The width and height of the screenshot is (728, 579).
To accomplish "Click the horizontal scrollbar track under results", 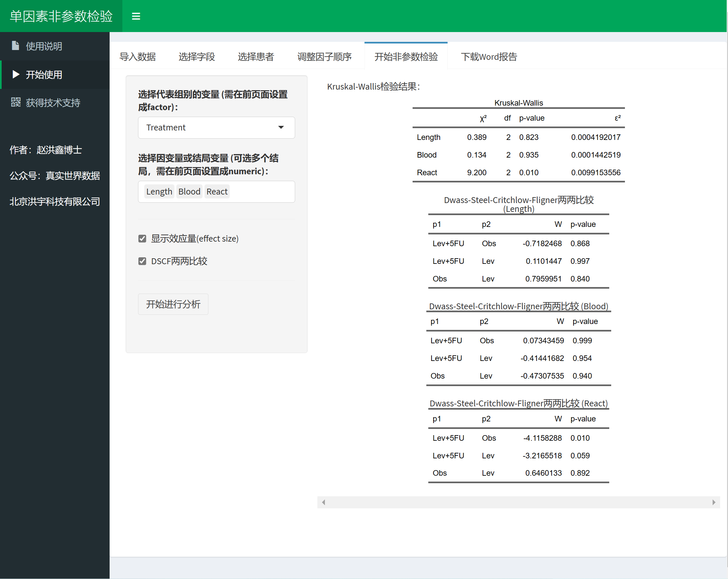I will 518,502.
